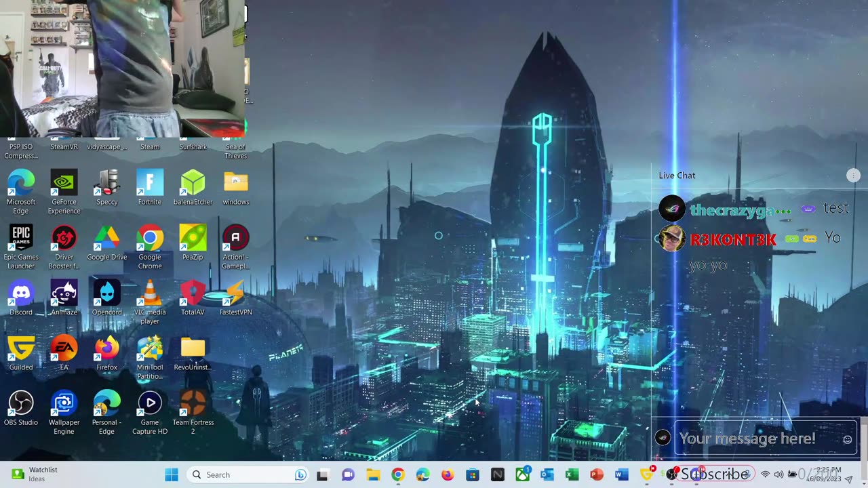This screenshot has width=868, height=488.
Task: Open the MiniTool Partition desktop icon
Action: [150, 357]
